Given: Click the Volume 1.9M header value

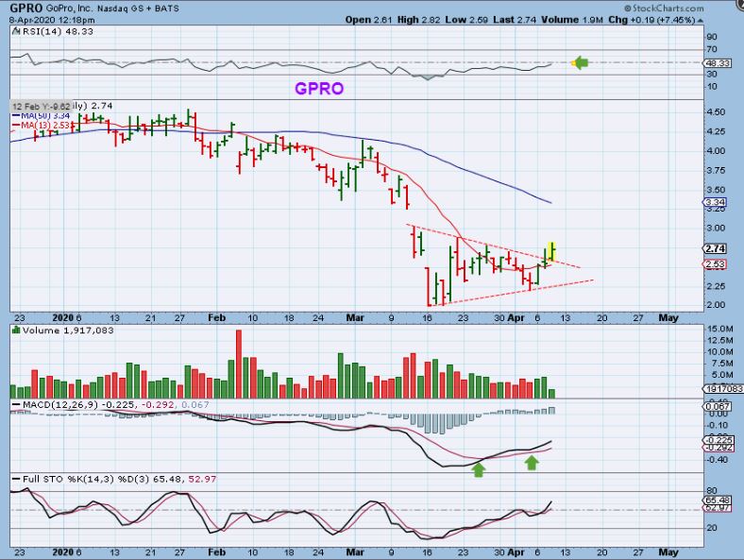Looking at the screenshot, I should (x=572, y=20).
